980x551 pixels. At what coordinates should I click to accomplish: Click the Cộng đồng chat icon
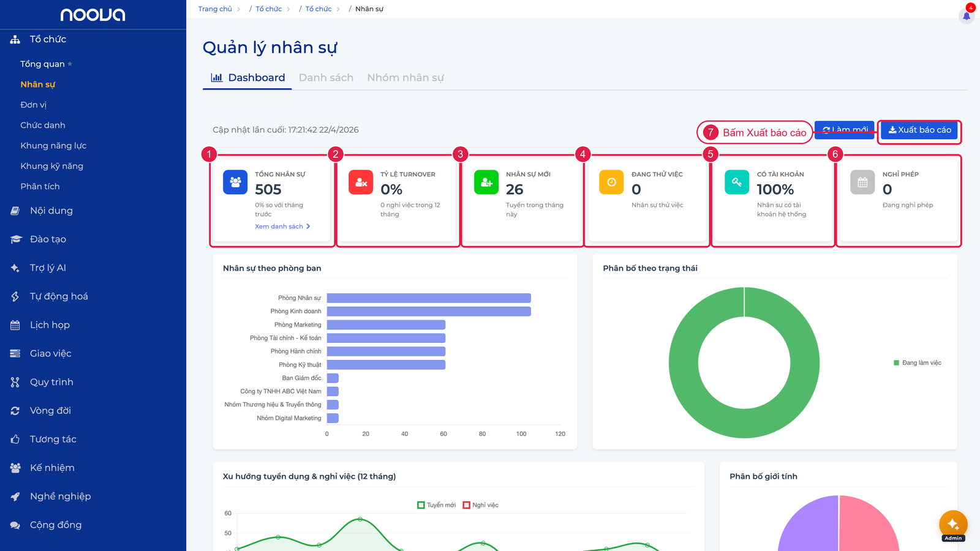point(15,525)
